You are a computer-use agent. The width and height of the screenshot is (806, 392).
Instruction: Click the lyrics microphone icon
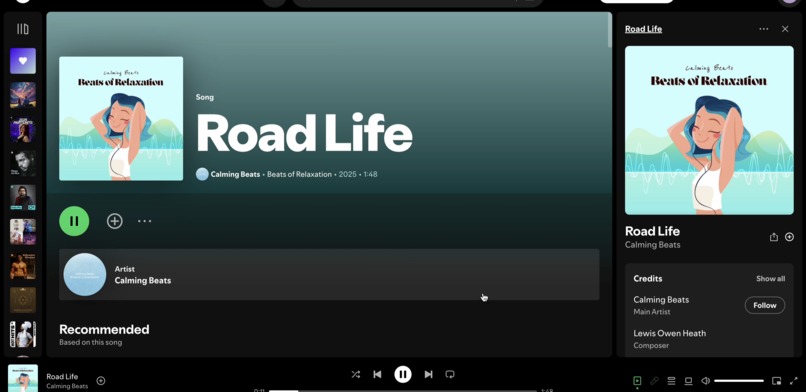point(654,381)
